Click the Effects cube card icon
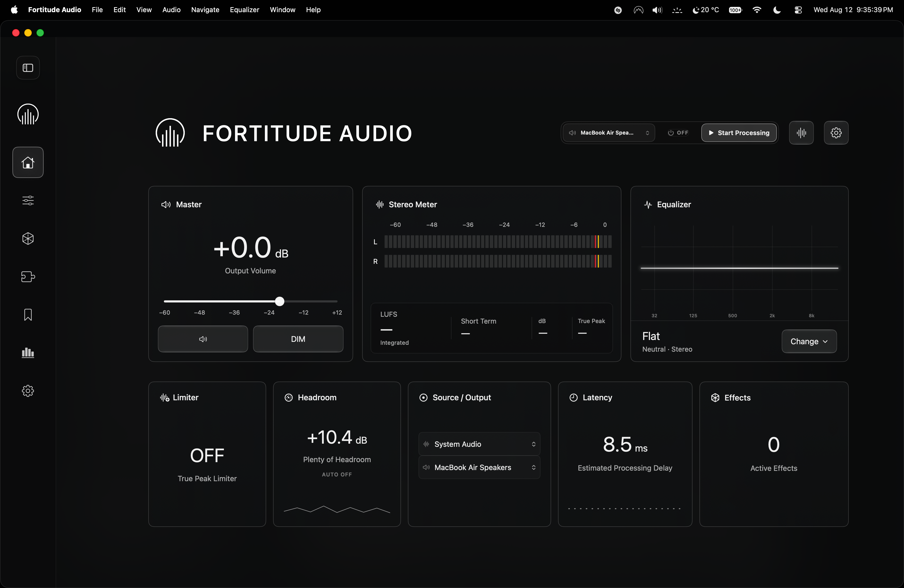This screenshot has width=904, height=588. pos(715,397)
